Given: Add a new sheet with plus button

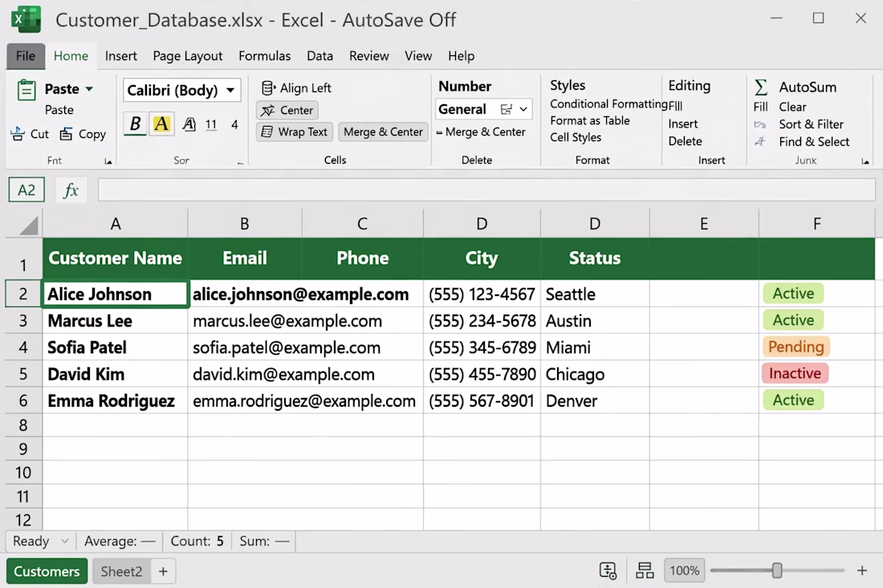Looking at the screenshot, I should [x=163, y=571].
